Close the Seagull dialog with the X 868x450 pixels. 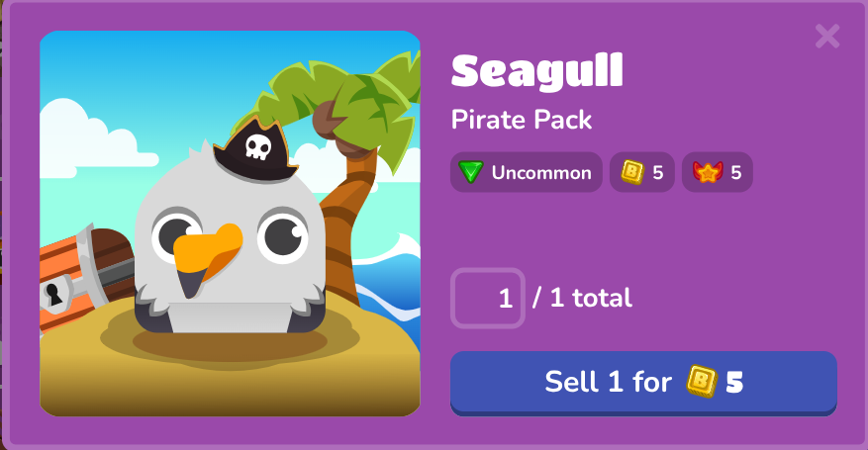point(827,36)
